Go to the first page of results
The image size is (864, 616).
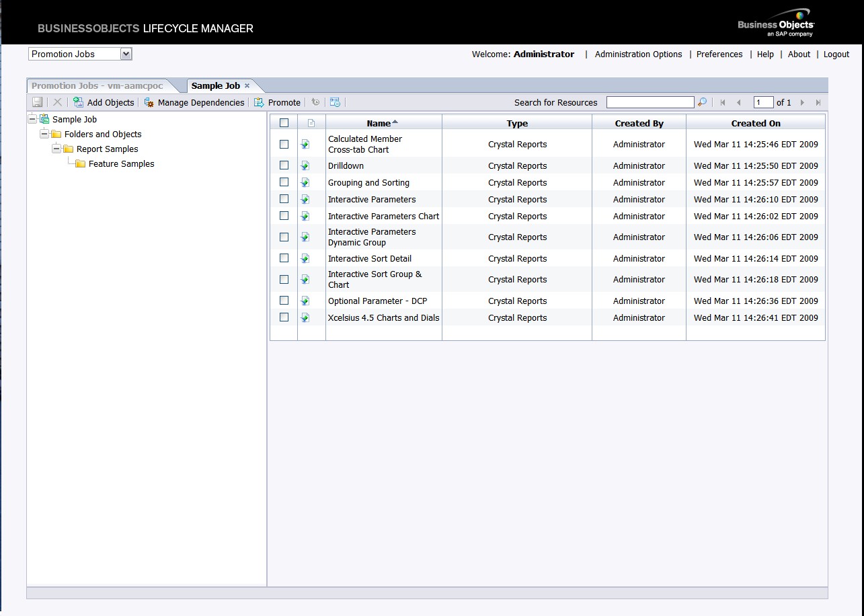tap(723, 103)
